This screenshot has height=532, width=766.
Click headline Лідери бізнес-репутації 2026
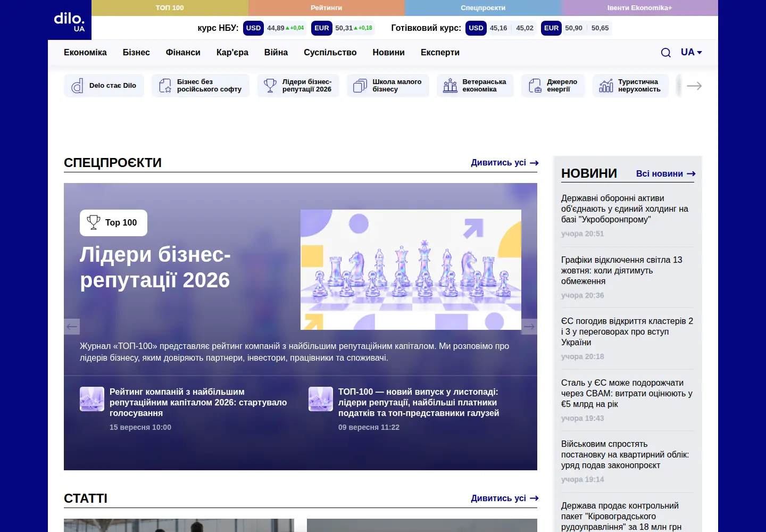coord(155,268)
